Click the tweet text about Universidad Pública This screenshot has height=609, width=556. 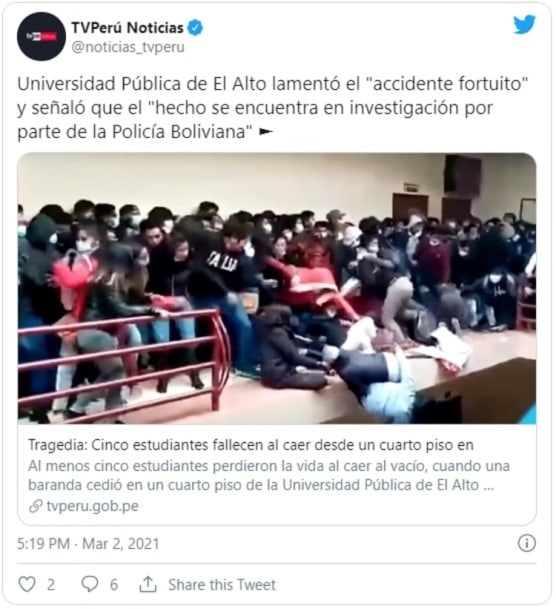tap(273, 108)
